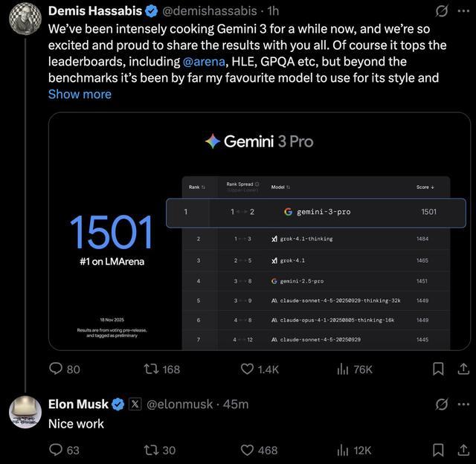Repost Elon Musk's reply
476x464 pixels.
coord(150,449)
